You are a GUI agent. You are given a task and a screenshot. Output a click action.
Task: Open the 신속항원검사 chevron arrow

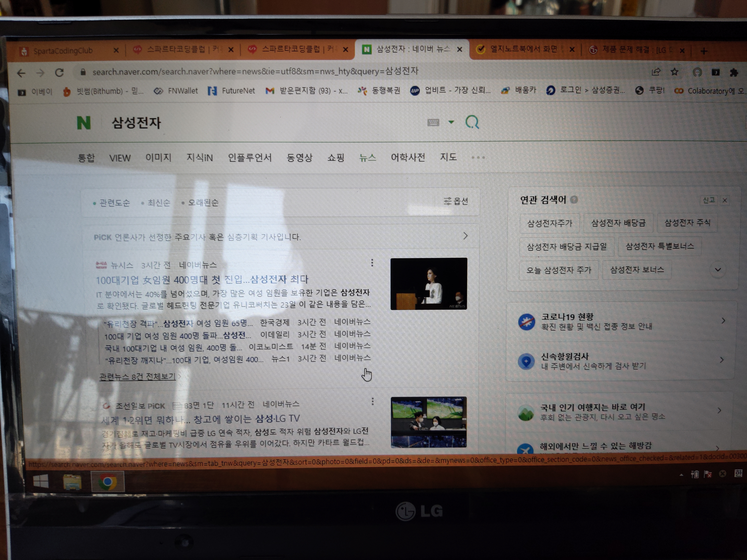coord(722,360)
